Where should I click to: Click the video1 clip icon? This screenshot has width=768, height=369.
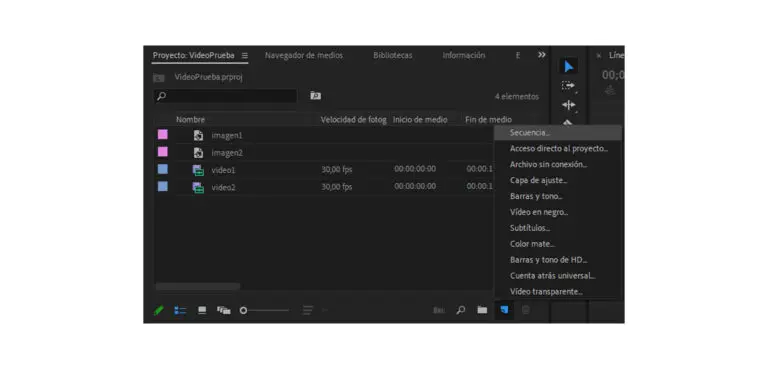[x=198, y=171]
